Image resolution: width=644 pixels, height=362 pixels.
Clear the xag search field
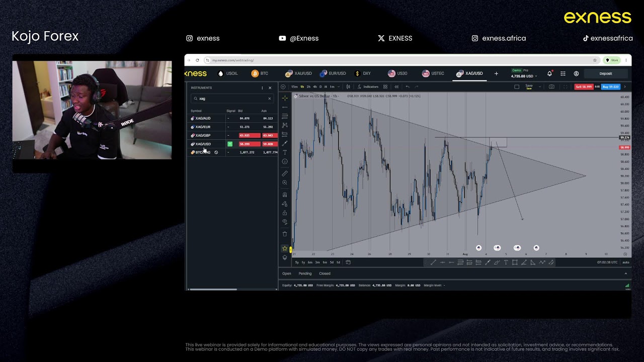point(269,99)
